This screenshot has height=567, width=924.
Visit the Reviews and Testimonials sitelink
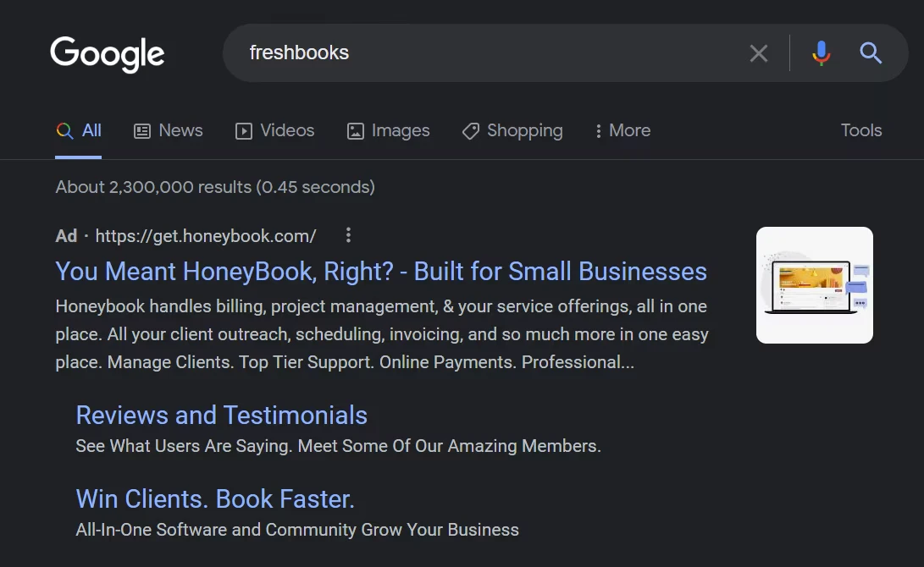(x=221, y=416)
